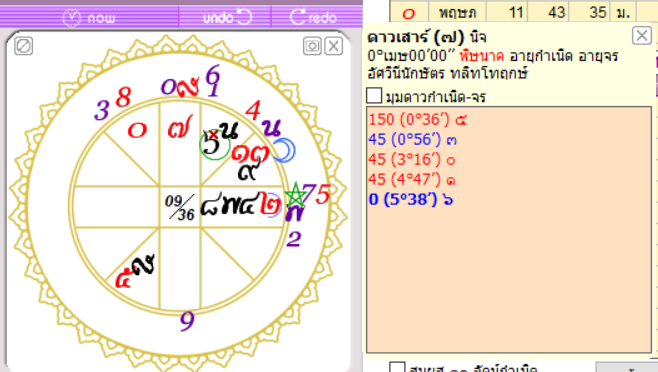Click the blue crescent moon symbol
This screenshot has height=372, width=658.
coord(285,150)
